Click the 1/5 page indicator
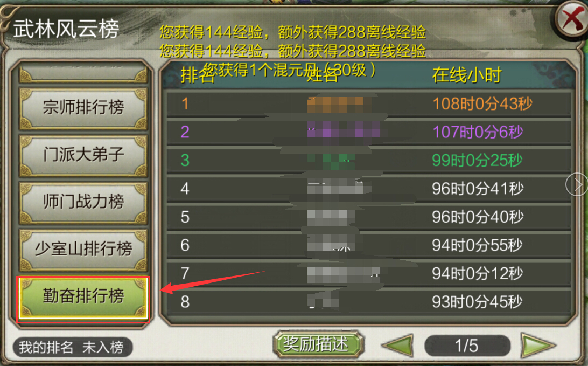The image size is (588, 366). [x=467, y=346]
